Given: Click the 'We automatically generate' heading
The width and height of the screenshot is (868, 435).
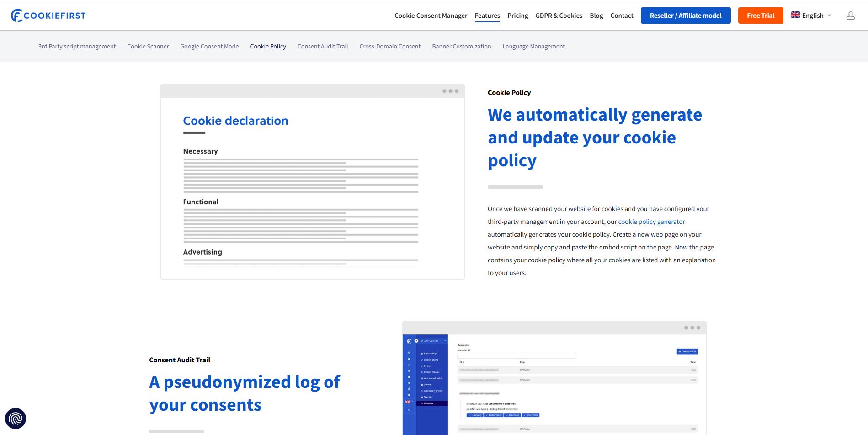Looking at the screenshot, I should click(x=595, y=138).
